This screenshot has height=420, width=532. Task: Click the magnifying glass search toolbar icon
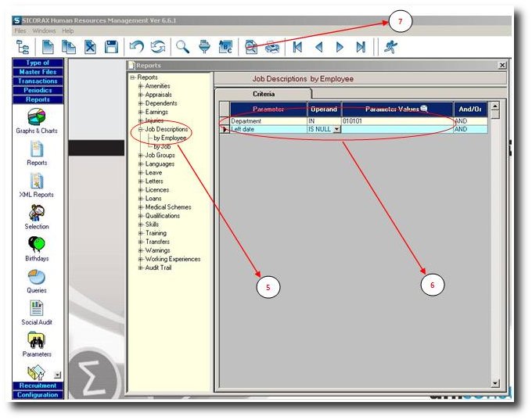click(182, 47)
